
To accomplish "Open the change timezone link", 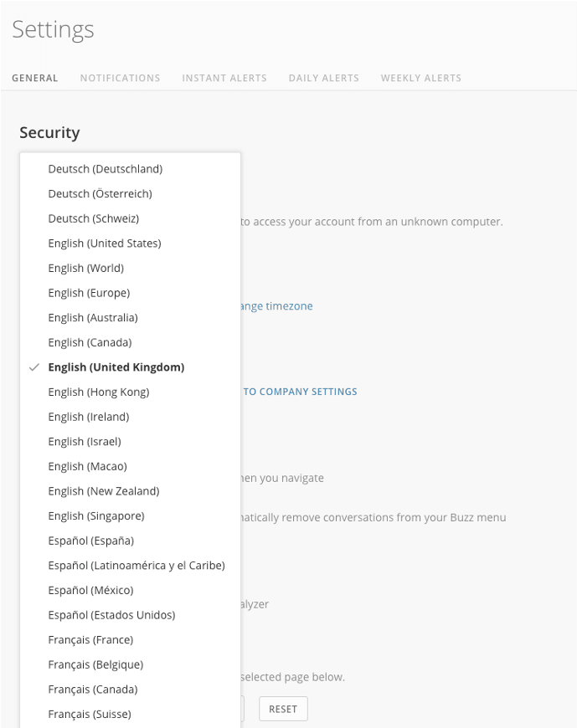I will (276, 306).
